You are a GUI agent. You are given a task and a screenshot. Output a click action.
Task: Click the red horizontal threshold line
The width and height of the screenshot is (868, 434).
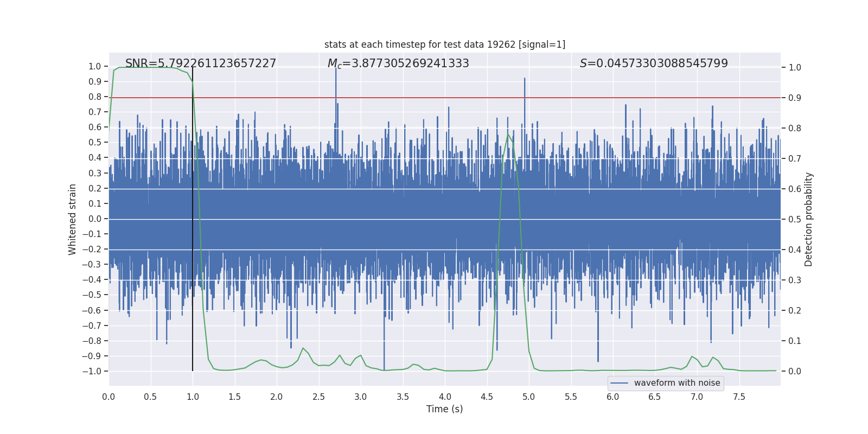click(x=445, y=98)
